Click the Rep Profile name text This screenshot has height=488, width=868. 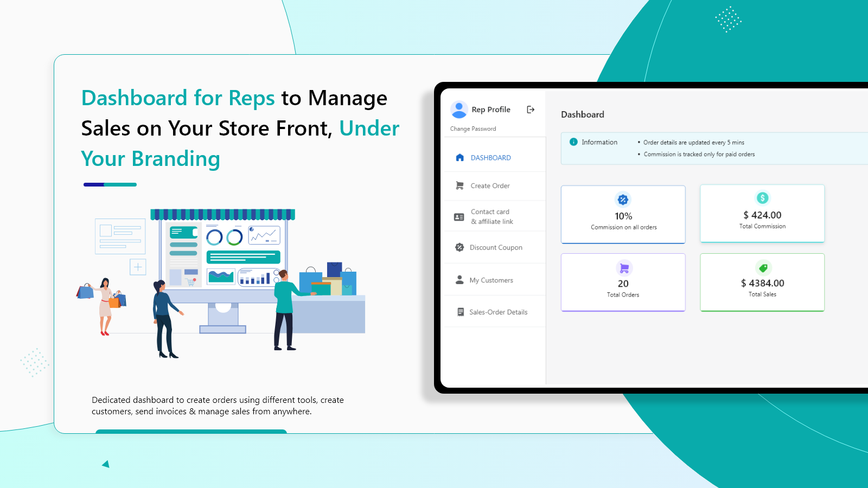[491, 110]
